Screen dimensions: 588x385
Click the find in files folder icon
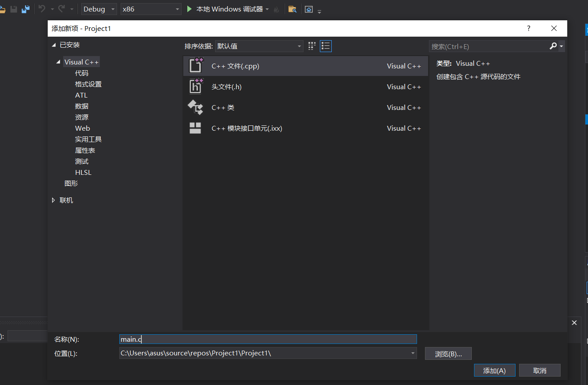(x=292, y=9)
